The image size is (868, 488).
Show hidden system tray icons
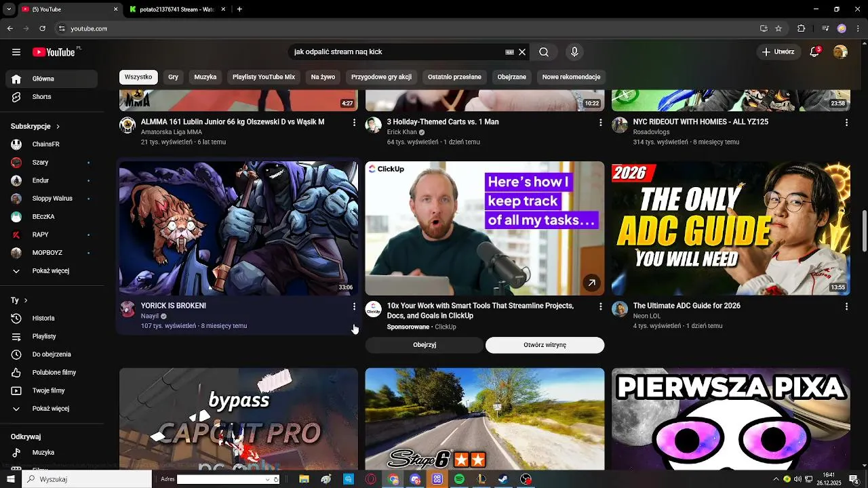776,479
